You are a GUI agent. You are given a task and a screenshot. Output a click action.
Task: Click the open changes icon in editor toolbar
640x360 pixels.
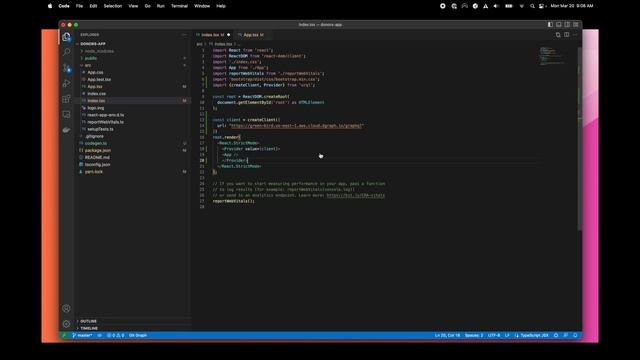[x=558, y=35]
